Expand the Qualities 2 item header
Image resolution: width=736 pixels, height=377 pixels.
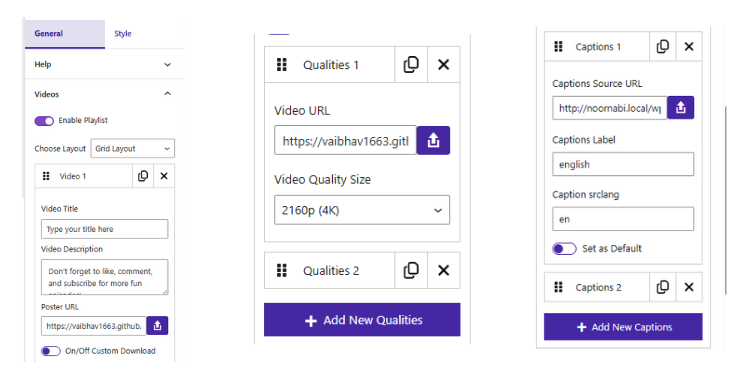tap(331, 270)
